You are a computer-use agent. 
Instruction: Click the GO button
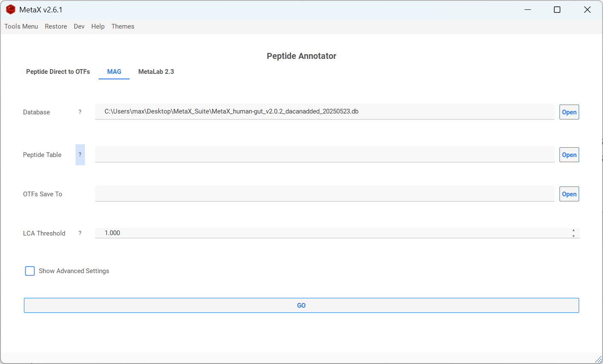[301, 306]
